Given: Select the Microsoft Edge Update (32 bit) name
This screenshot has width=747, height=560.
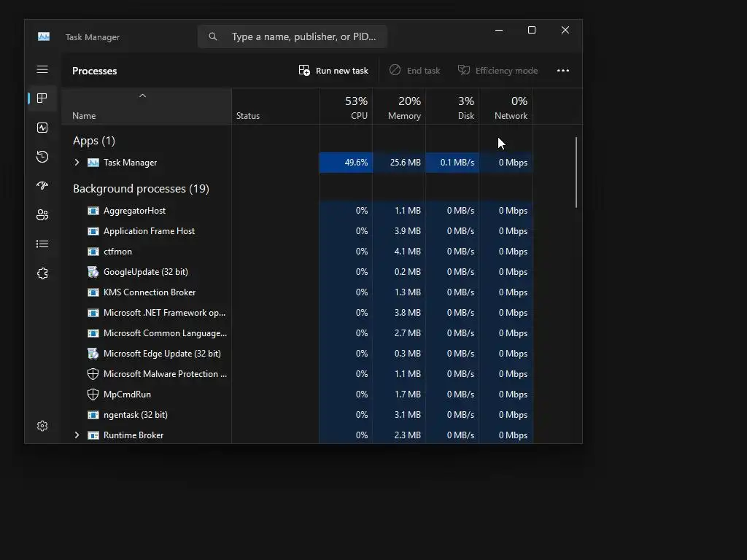Looking at the screenshot, I should coord(162,354).
